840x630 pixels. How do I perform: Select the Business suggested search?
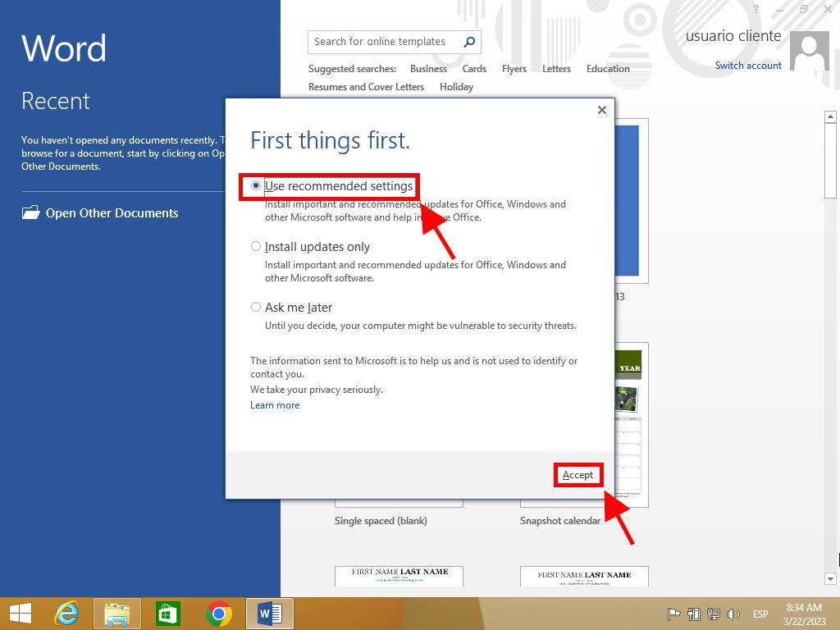[428, 69]
